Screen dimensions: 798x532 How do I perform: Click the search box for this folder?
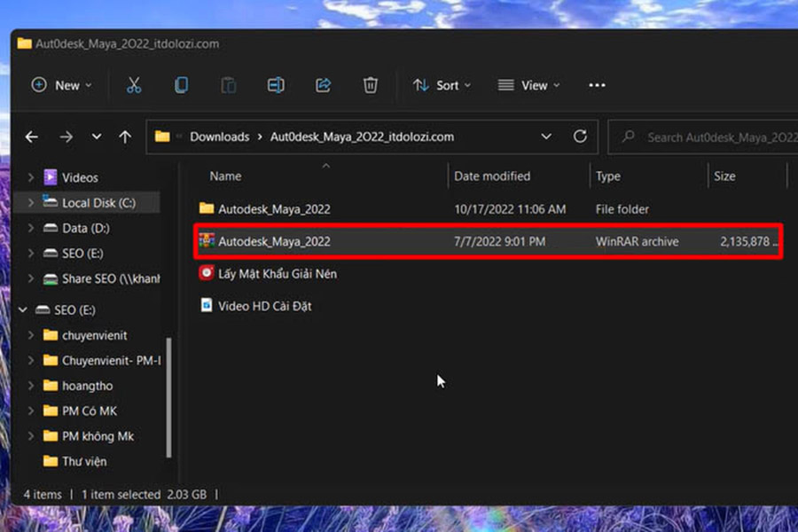click(x=703, y=137)
